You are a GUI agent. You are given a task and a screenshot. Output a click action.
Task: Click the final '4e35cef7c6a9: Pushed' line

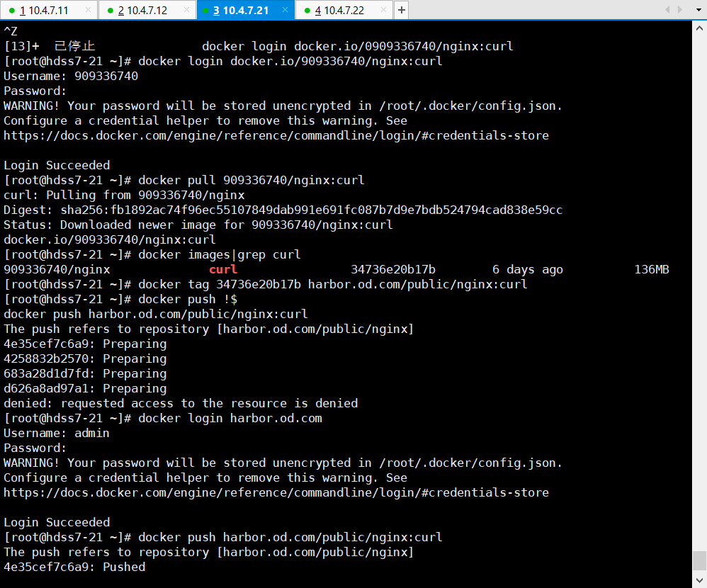pos(74,567)
